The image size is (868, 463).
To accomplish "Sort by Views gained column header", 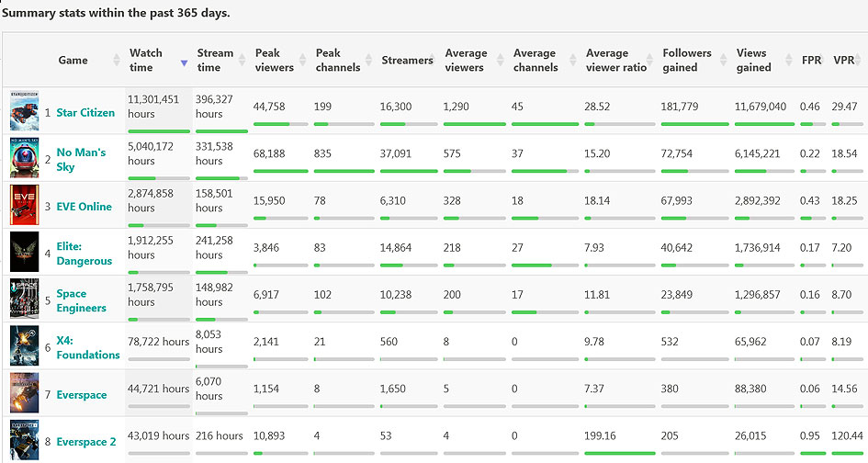I will tap(753, 60).
